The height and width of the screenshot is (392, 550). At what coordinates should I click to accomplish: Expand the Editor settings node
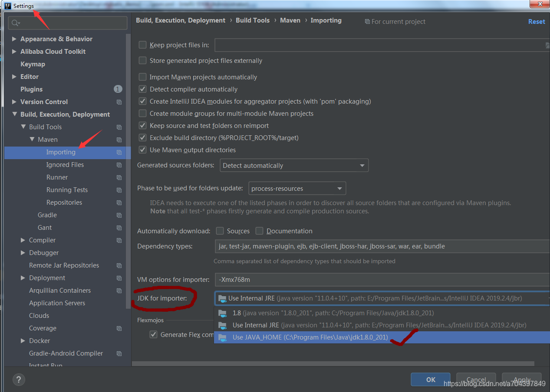click(14, 77)
